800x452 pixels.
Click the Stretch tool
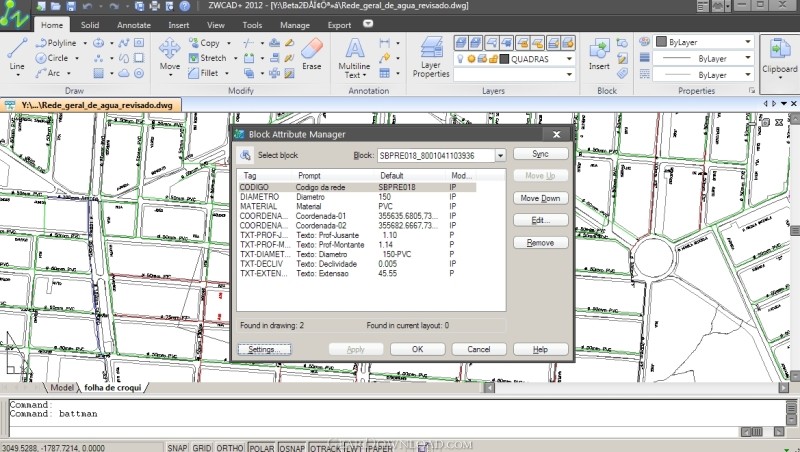pos(207,58)
